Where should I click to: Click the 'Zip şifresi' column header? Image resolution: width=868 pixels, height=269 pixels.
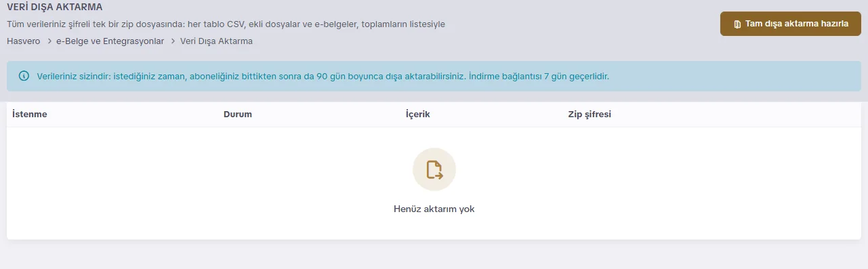590,114
